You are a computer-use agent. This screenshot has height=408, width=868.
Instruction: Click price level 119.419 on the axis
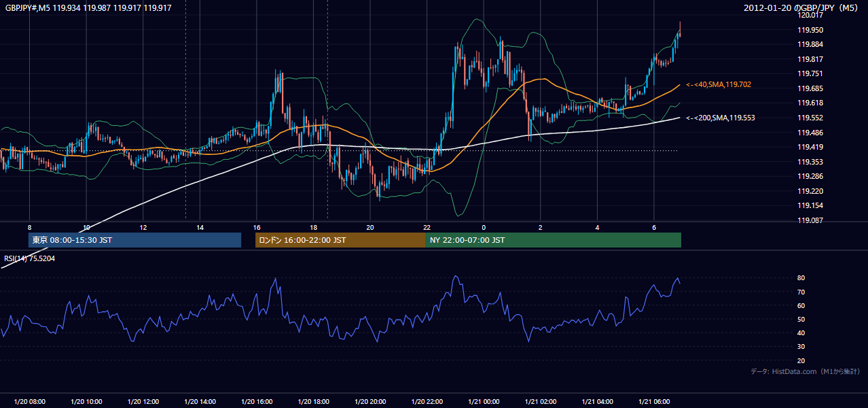point(810,147)
